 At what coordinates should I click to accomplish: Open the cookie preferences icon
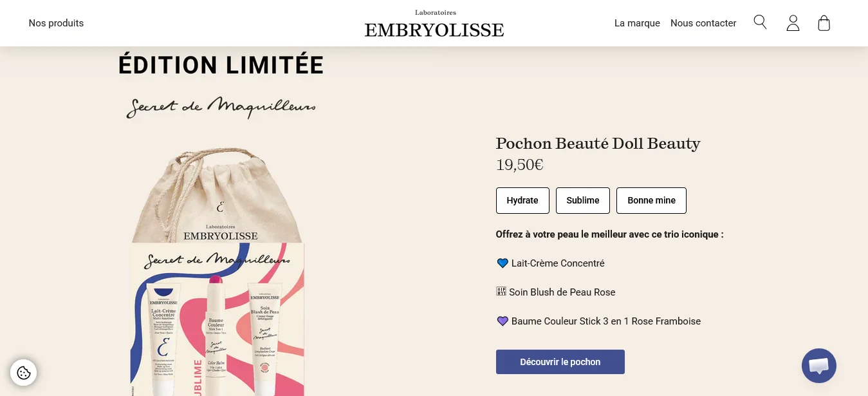tap(24, 372)
